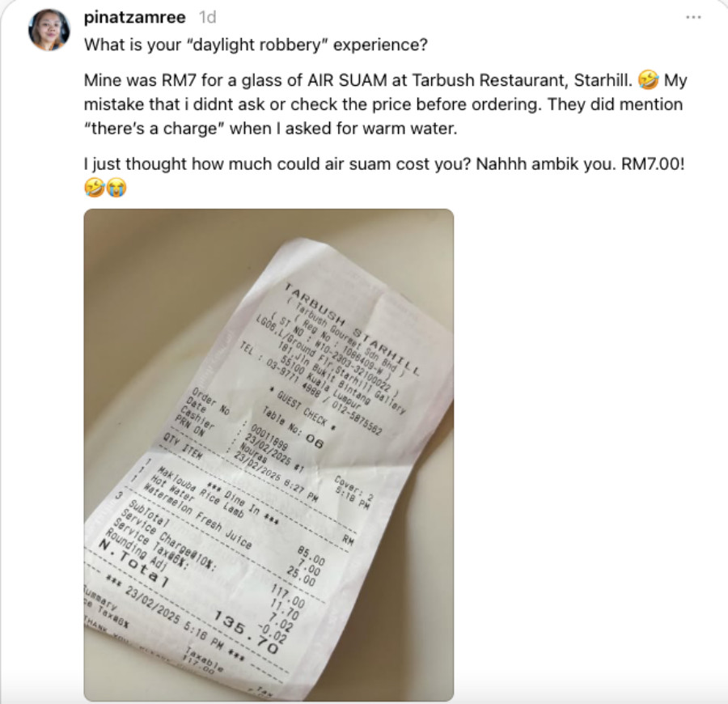This screenshot has width=728, height=704.
Task: Click the "daylight robbery" question line
Action: [x=256, y=45]
